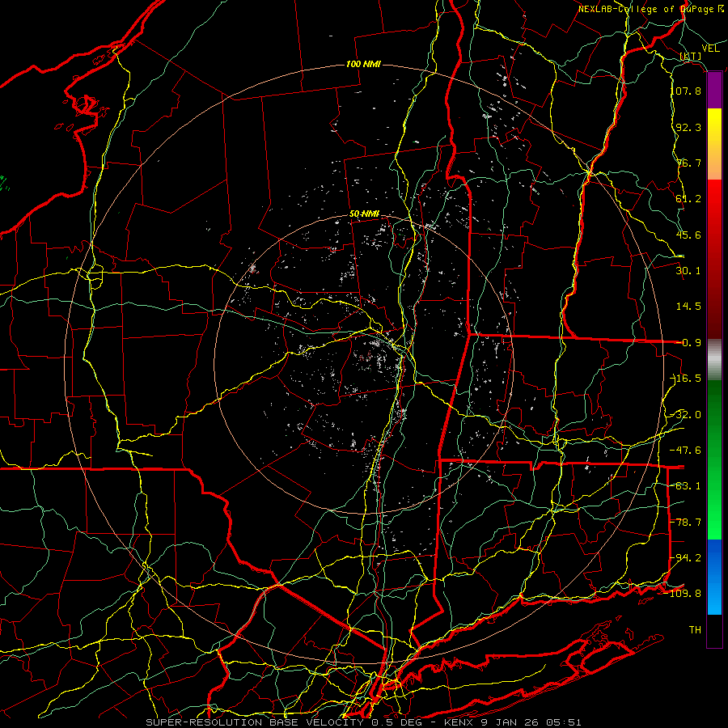Click the VEL legend heading
Image resolution: width=728 pixels, height=728 pixels.
pyautogui.click(x=710, y=49)
